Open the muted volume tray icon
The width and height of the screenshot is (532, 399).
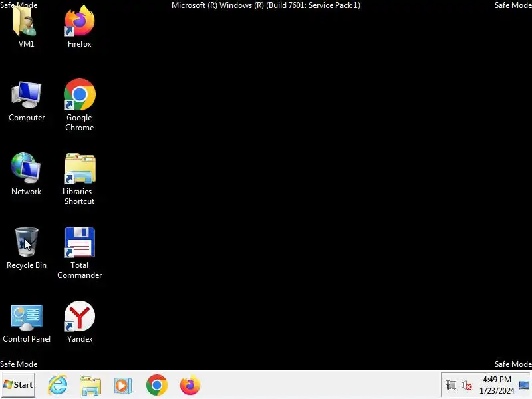pyautogui.click(x=467, y=386)
